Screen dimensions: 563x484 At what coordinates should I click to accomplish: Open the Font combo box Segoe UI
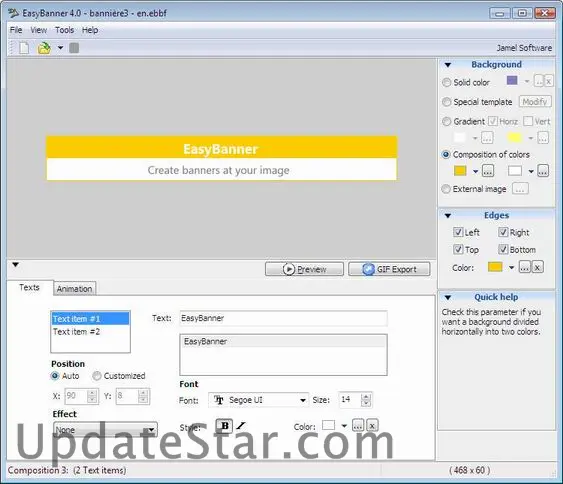tap(258, 400)
